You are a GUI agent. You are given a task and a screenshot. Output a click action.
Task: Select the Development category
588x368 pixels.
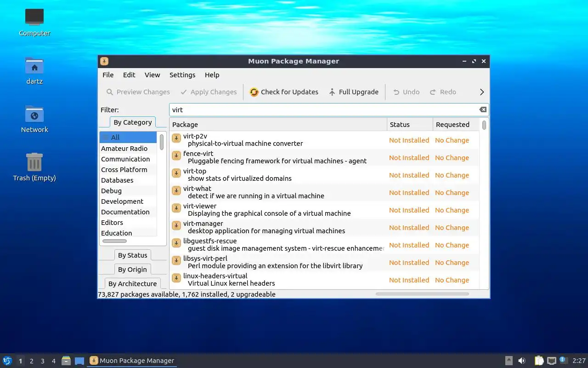128,201
